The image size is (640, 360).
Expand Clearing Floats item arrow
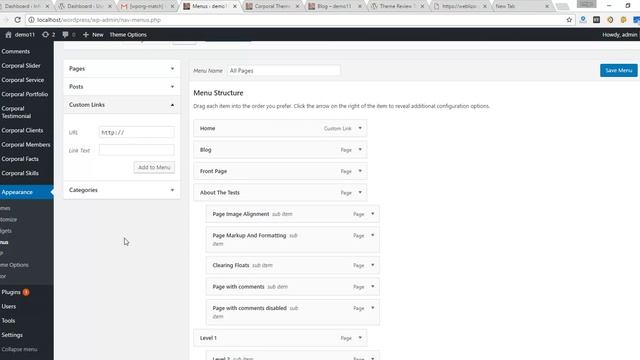tap(373, 265)
